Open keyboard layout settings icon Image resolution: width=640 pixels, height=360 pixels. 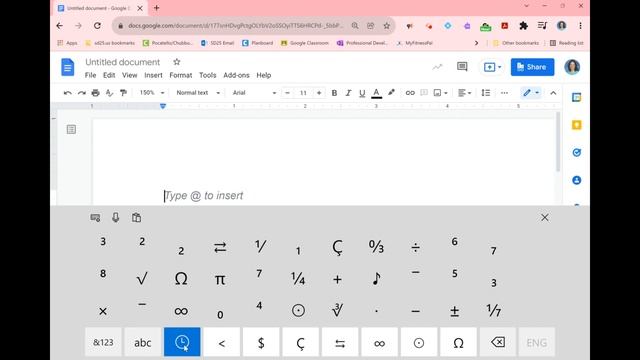[x=95, y=218]
